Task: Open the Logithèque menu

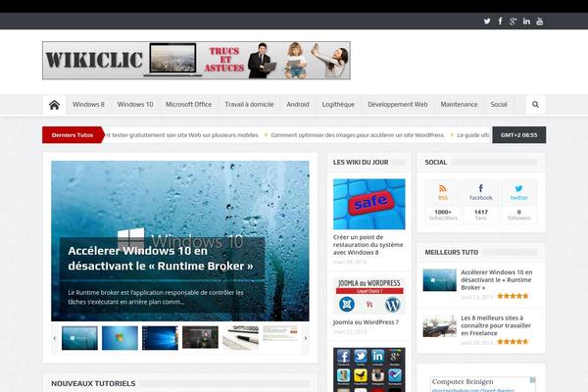Action: pos(338,104)
